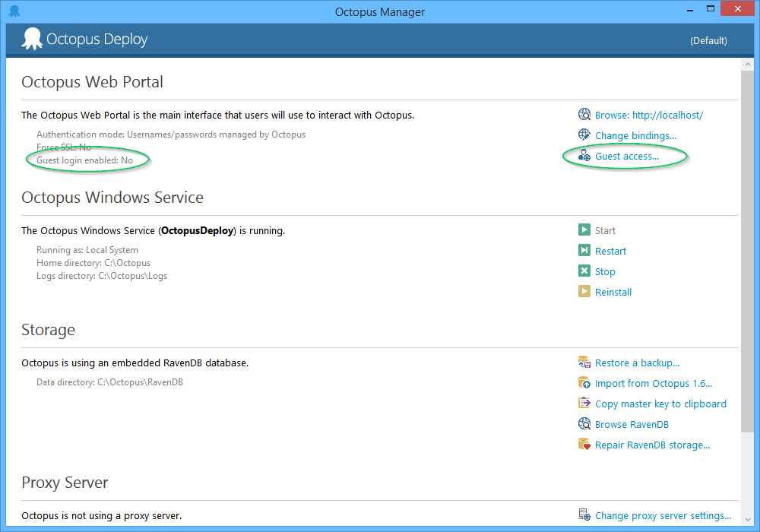Click the proxy server settings icon
The width and height of the screenshot is (760, 532).
point(584,515)
